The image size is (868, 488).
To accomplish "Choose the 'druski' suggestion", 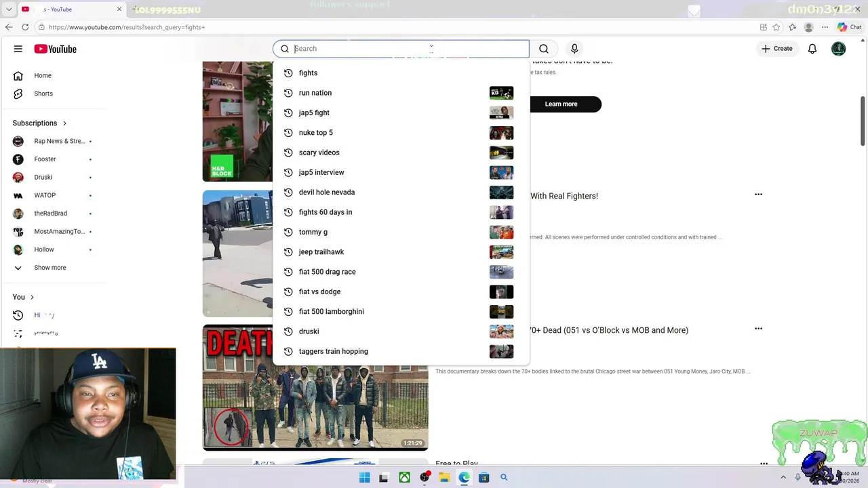I will 401,331.
